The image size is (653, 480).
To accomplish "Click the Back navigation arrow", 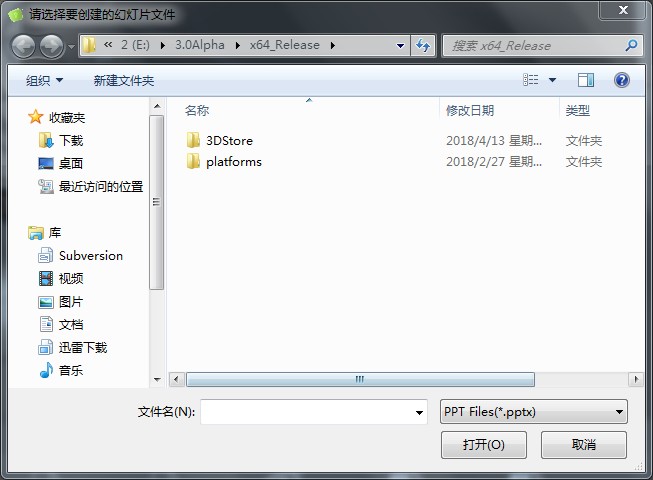I will coord(23,46).
